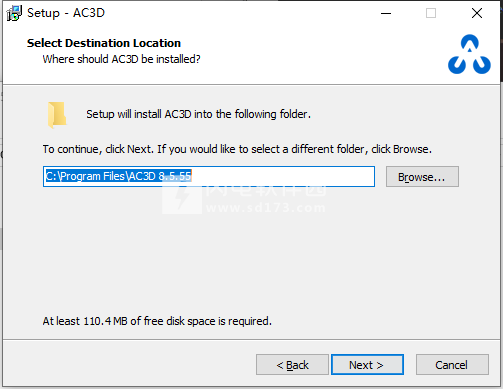Continue installation with Next >
This screenshot has width=503, height=389.
pyautogui.click(x=367, y=365)
